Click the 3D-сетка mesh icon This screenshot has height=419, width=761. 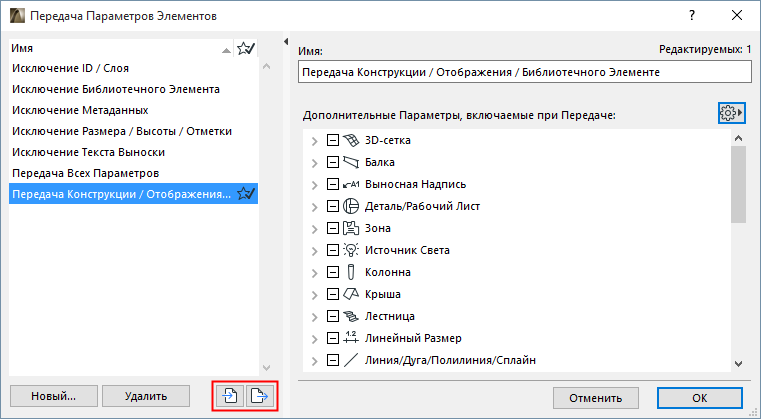point(351,141)
